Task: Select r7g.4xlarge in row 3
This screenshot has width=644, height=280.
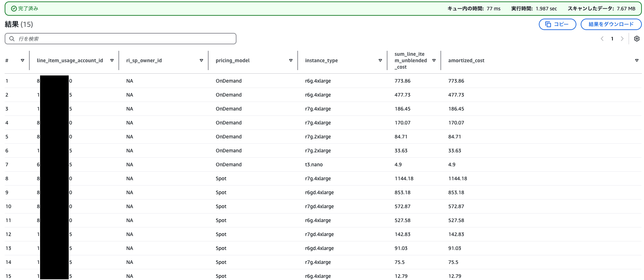Action: (x=318, y=109)
